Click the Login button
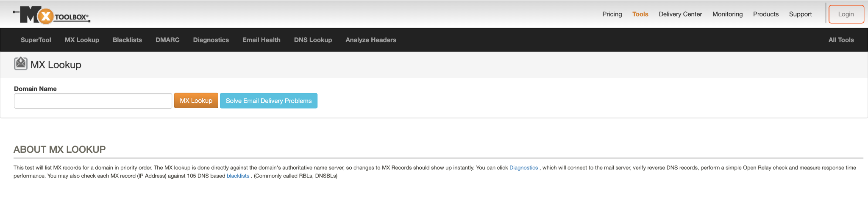 (x=846, y=14)
